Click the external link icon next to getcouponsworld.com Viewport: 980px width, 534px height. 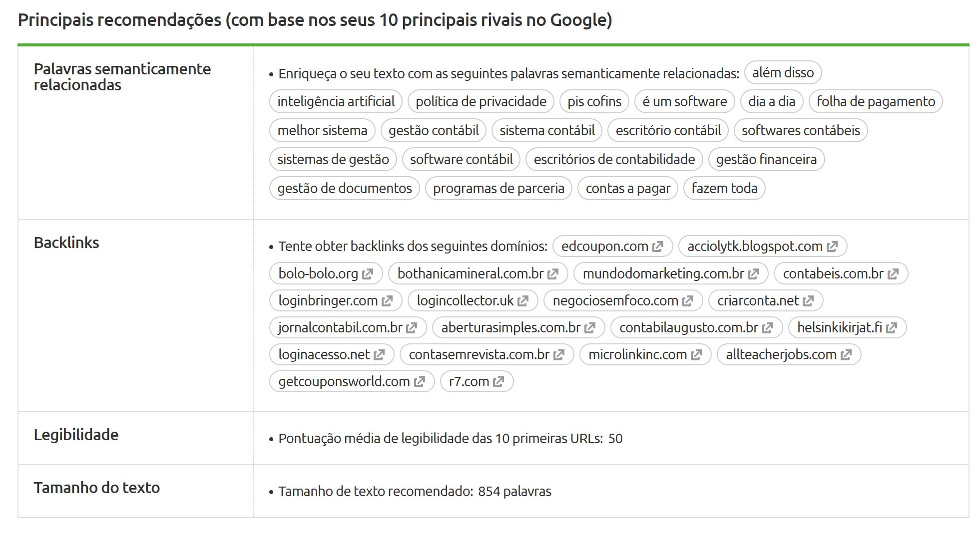[420, 381]
